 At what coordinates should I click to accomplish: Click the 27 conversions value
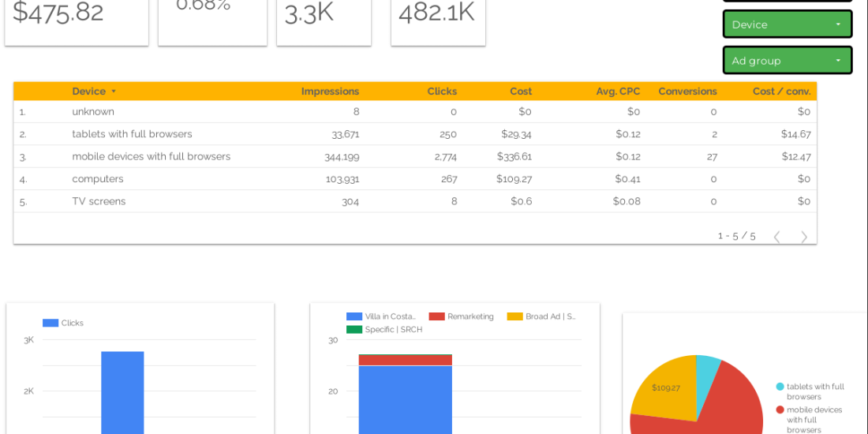coord(712,157)
